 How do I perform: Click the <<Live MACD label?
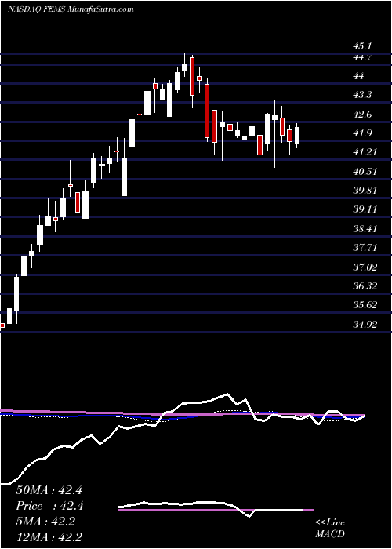click(x=330, y=528)
